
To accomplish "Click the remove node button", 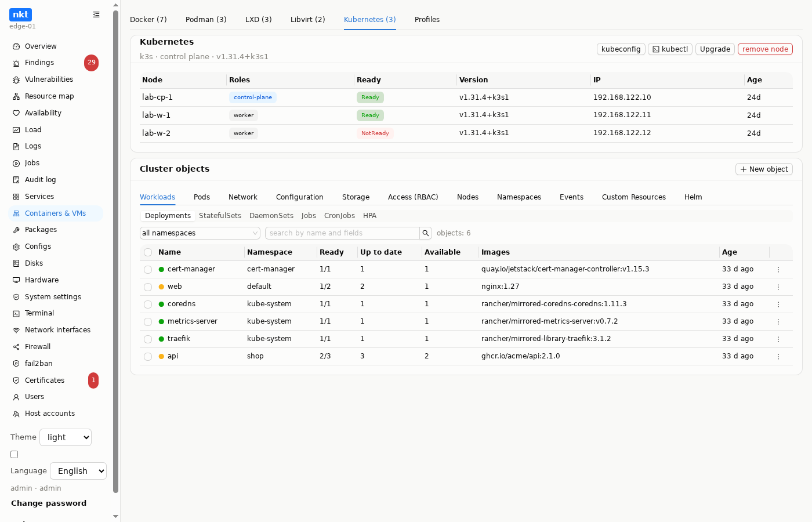I will [x=765, y=49].
